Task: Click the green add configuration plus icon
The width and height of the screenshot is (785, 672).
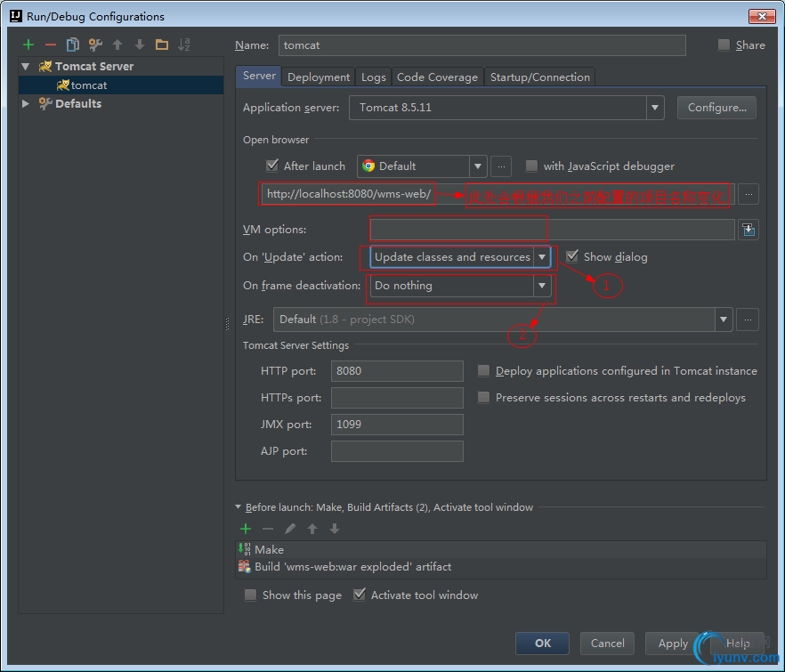Action: point(28,45)
